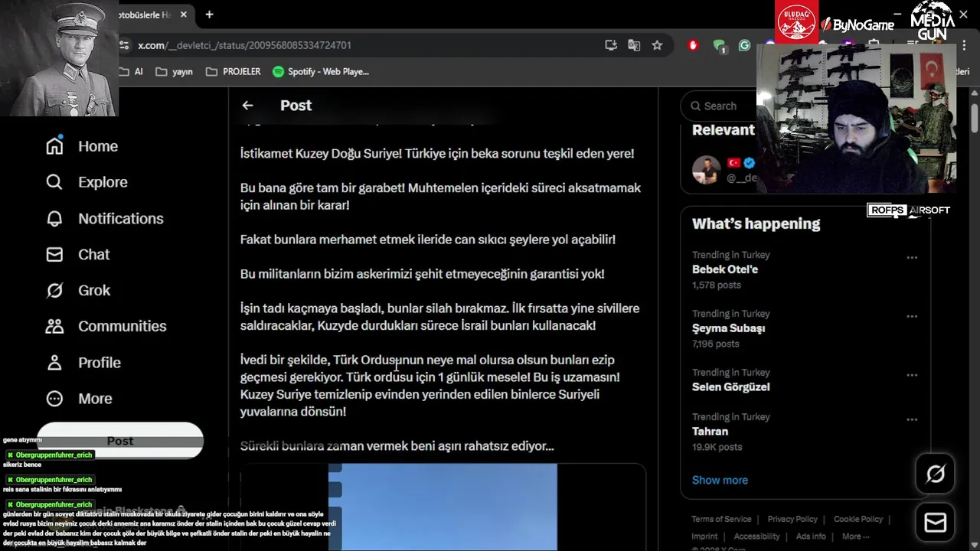Open the Bebek Otel'e trending topic
This screenshot has width=980, height=551.
[725, 269]
